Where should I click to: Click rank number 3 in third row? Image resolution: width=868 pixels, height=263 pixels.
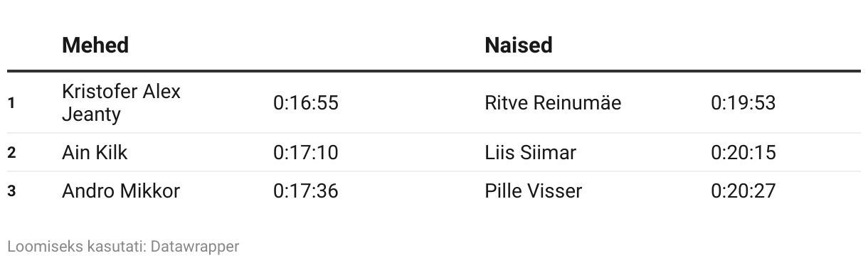coord(11,191)
